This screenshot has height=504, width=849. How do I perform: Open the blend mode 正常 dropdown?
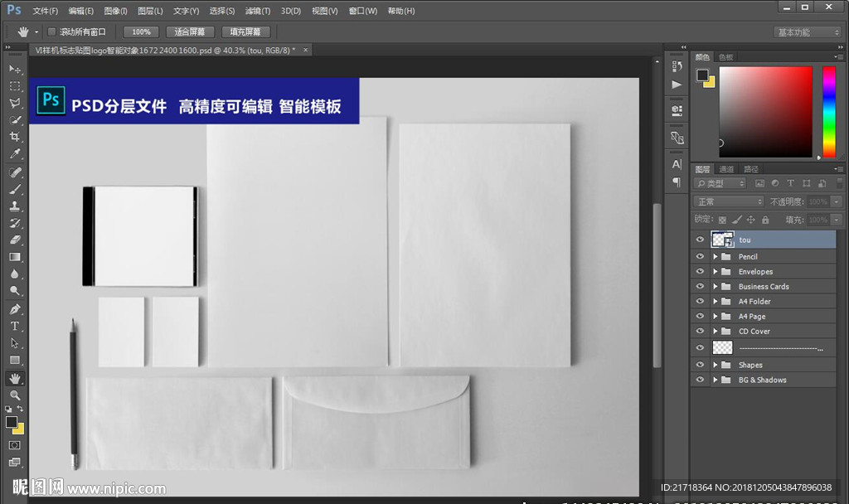tap(729, 201)
